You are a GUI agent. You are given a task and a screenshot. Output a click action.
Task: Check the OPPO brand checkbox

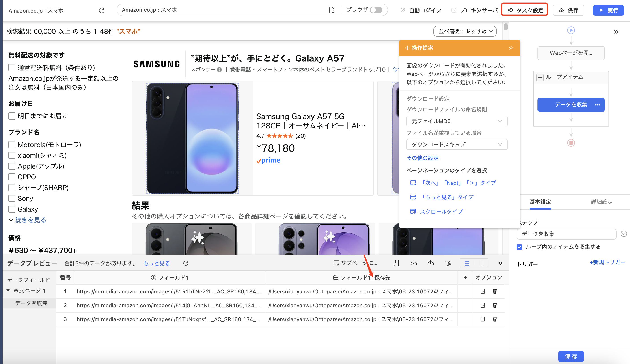pyautogui.click(x=12, y=177)
